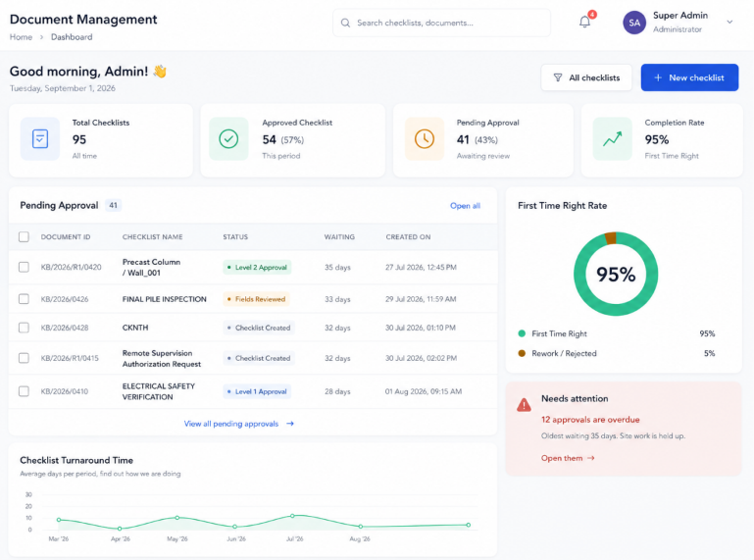Image resolution: width=754 pixels, height=560 pixels.
Task: Click the 35 days waiting value
Action: tap(337, 267)
